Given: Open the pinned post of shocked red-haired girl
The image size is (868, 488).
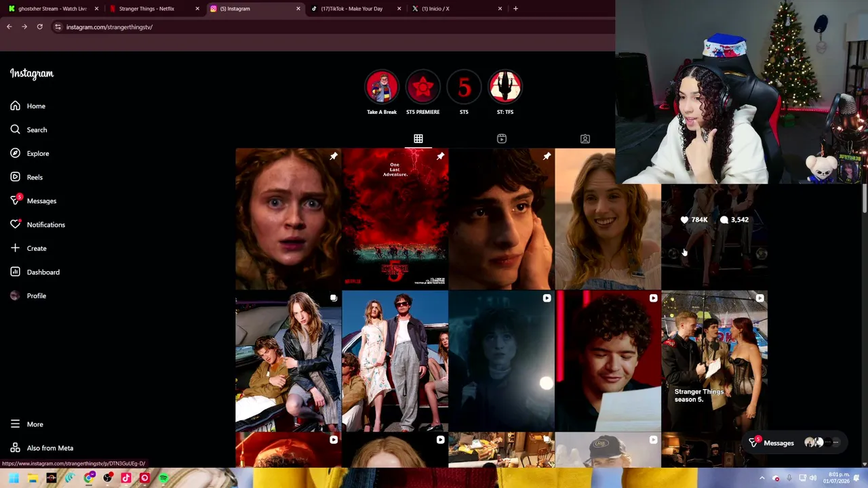Looking at the screenshot, I should click(288, 219).
